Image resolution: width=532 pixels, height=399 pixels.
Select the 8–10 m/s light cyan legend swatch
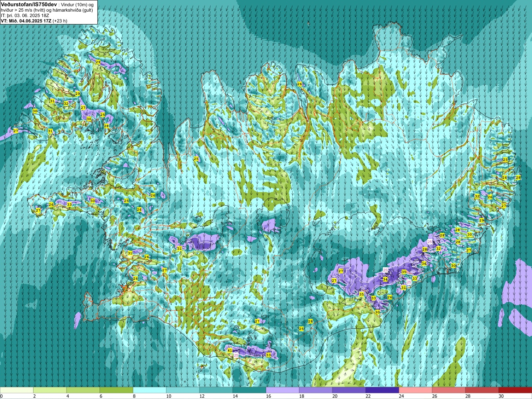[x=150, y=390]
